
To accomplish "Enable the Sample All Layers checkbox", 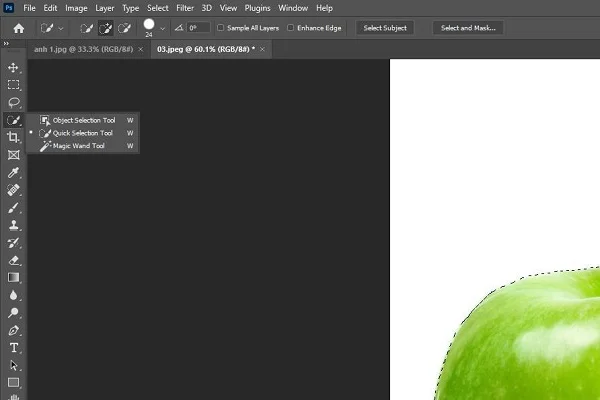I will point(221,28).
